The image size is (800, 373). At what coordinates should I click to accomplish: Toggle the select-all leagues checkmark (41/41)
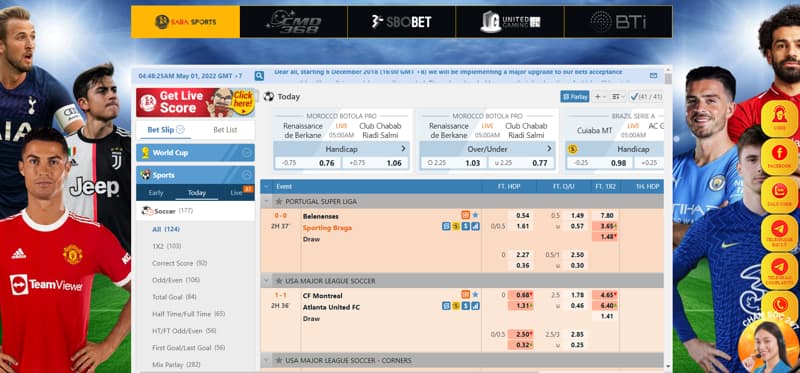point(645,96)
